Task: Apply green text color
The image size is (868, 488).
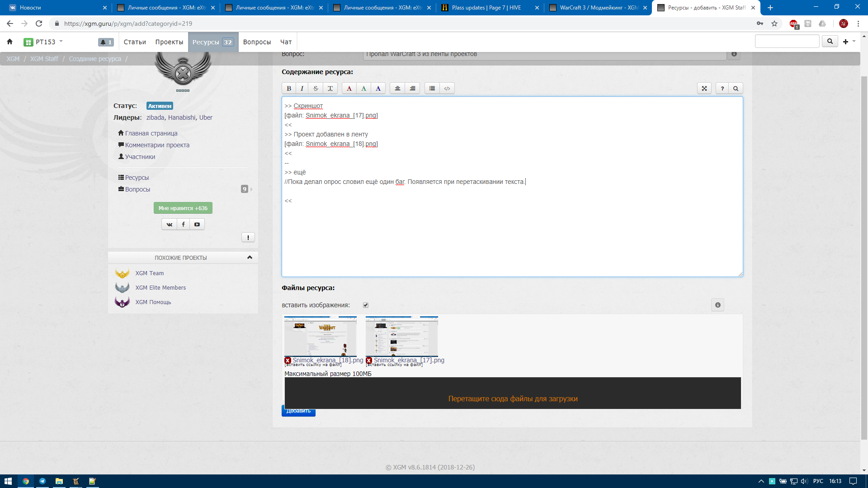Action: coord(363,89)
